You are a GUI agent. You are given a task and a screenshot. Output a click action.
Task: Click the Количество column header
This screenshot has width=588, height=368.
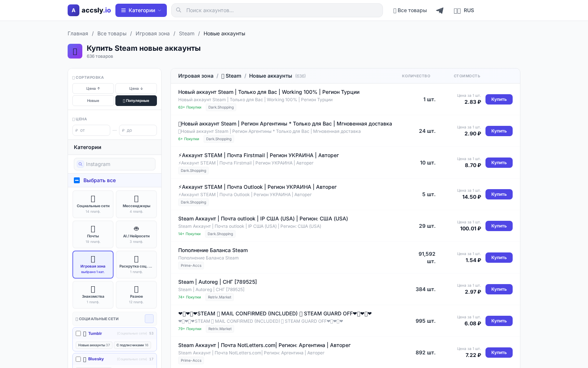416,76
